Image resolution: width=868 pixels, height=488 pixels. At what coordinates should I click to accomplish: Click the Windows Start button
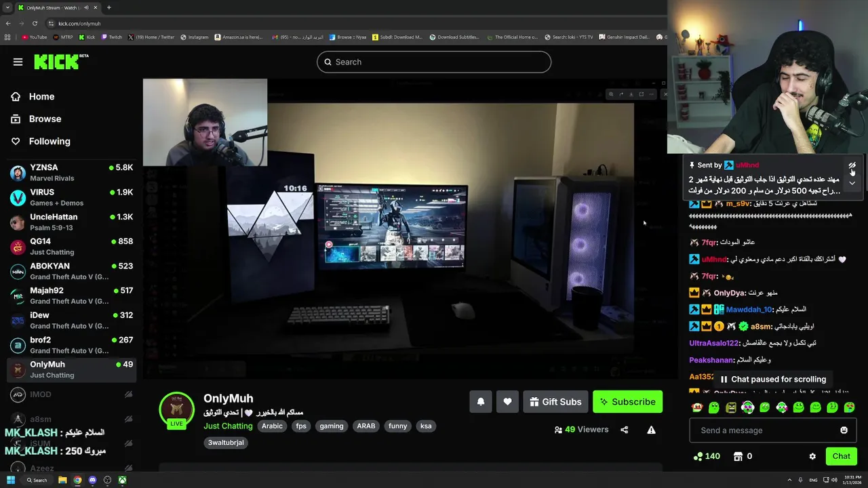10,480
